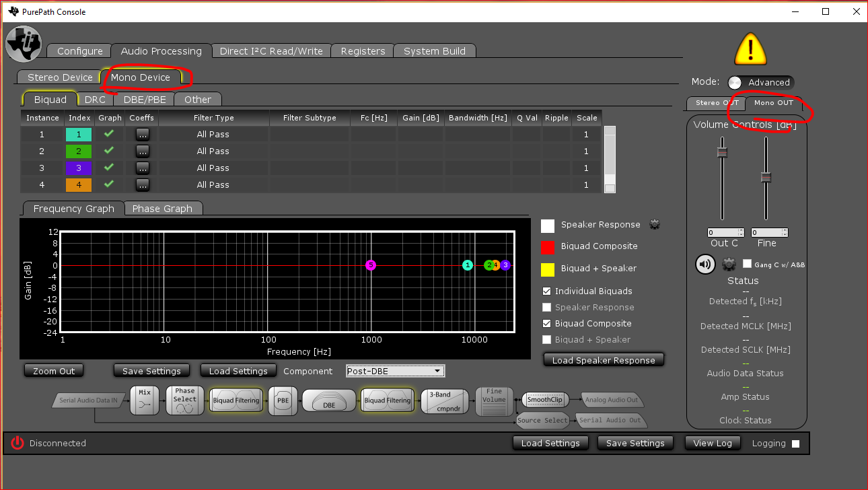Open Speaker Response gear settings

653,225
